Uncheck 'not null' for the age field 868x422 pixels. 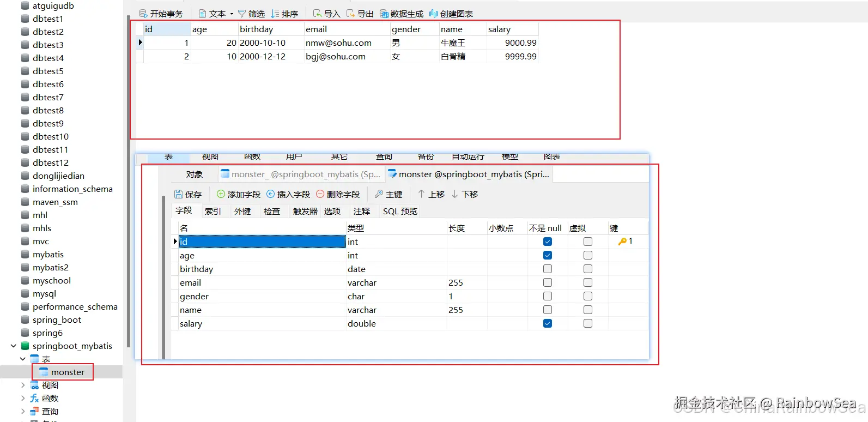(548, 255)
